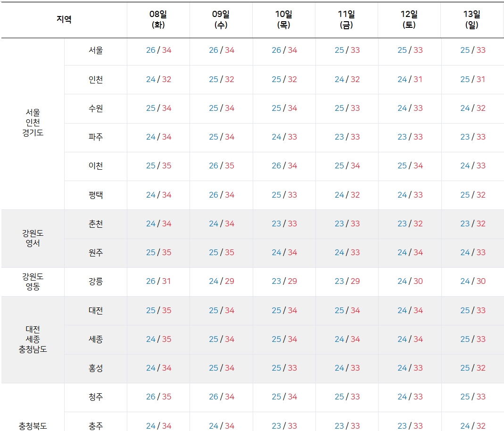Click the 강릉 city row label
Image resolution: width=504 pixels, height=431 pixels.
click(95, 282)
